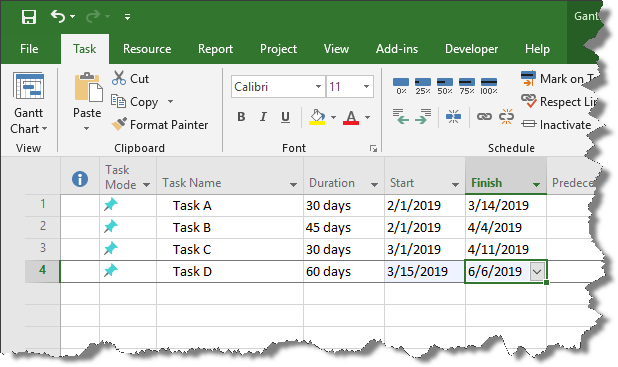Switch to the Resource tab
The height and width of the screenshot is (367, 618).
[x=147, y=49]
